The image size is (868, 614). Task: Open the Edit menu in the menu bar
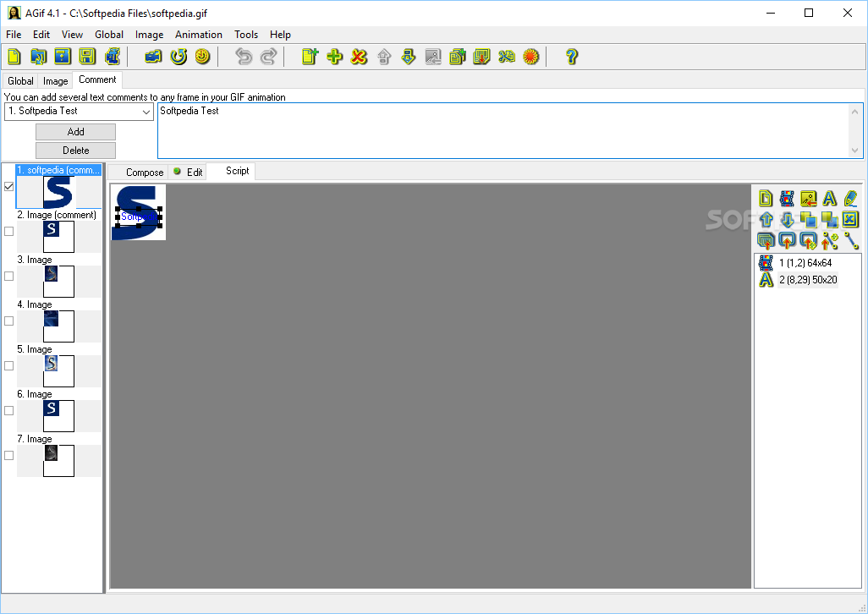[41, 35]
